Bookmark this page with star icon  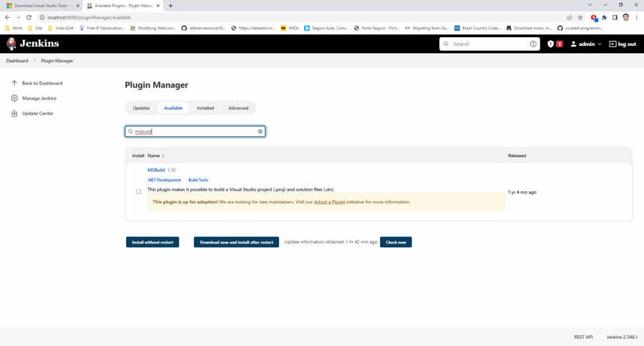point(580,17)
